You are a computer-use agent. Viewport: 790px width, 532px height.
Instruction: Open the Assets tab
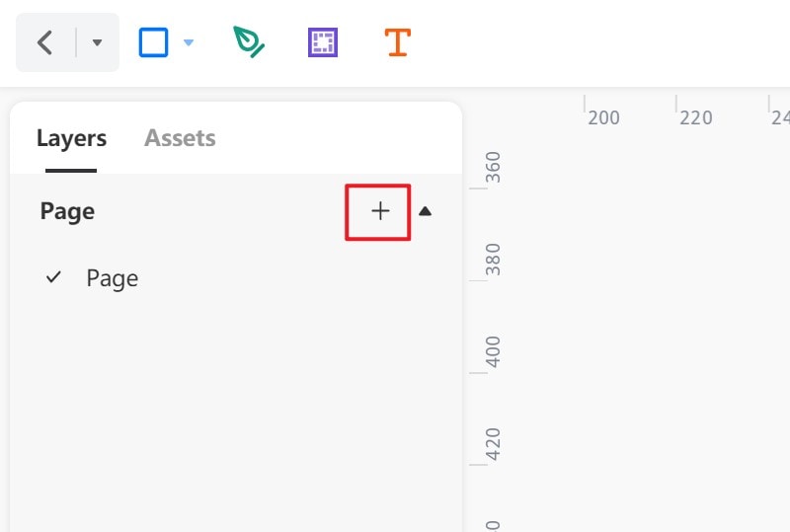point(180,137)
